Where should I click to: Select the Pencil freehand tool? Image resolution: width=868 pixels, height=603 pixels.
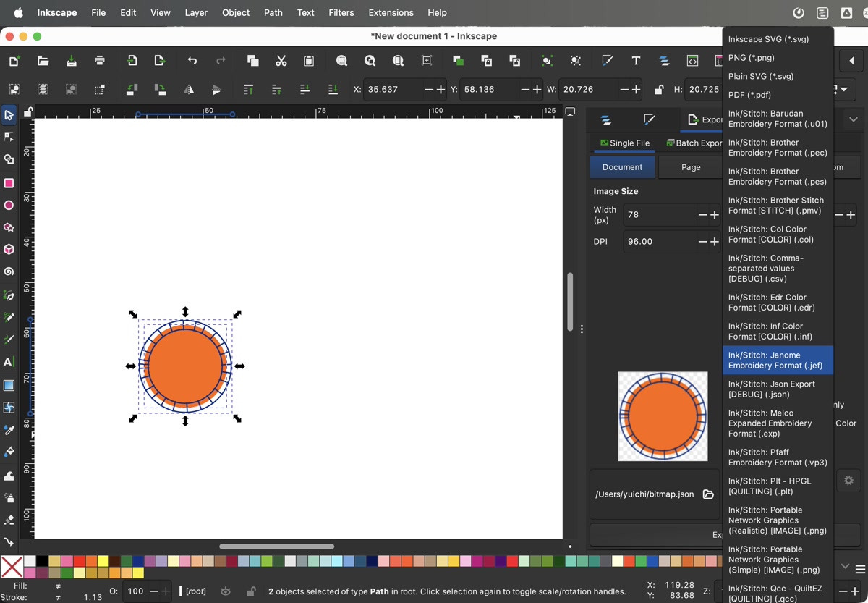click(x=9, y=317)
